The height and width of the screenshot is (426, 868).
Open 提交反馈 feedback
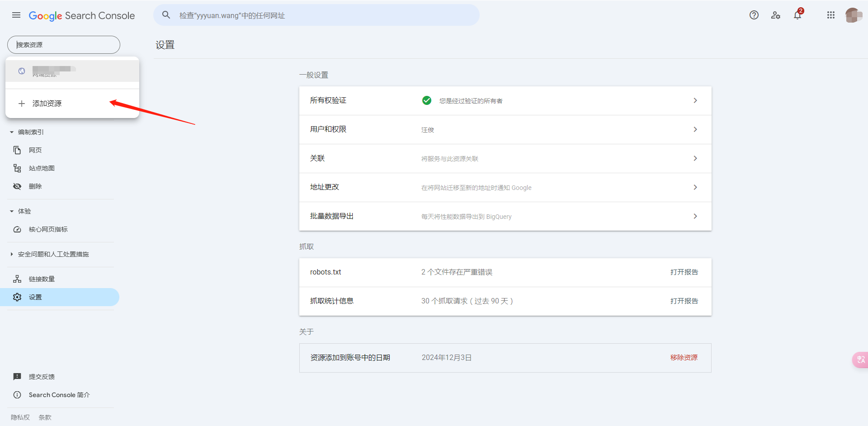pyautogui.click(x=42, y=377)
